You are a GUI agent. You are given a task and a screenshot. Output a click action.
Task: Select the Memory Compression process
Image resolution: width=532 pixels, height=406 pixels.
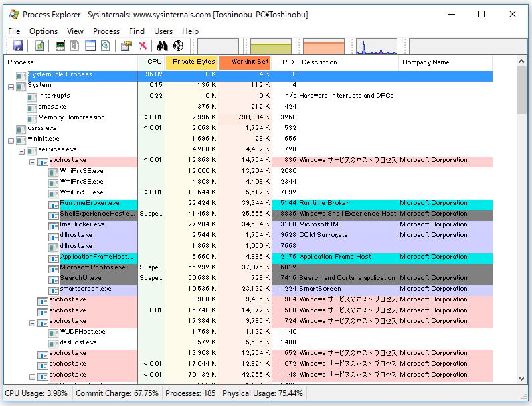[x=248, y=117]
